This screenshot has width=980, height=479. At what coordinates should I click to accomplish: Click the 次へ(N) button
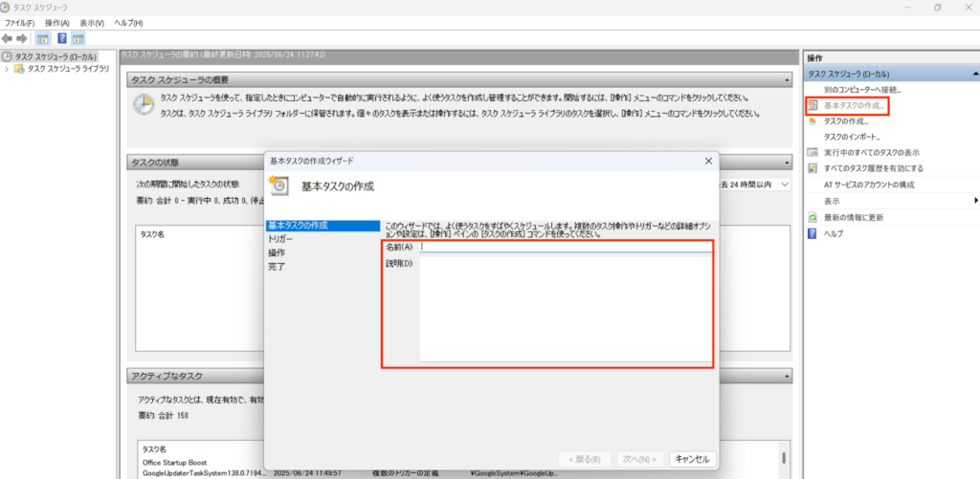pos(640,459)
